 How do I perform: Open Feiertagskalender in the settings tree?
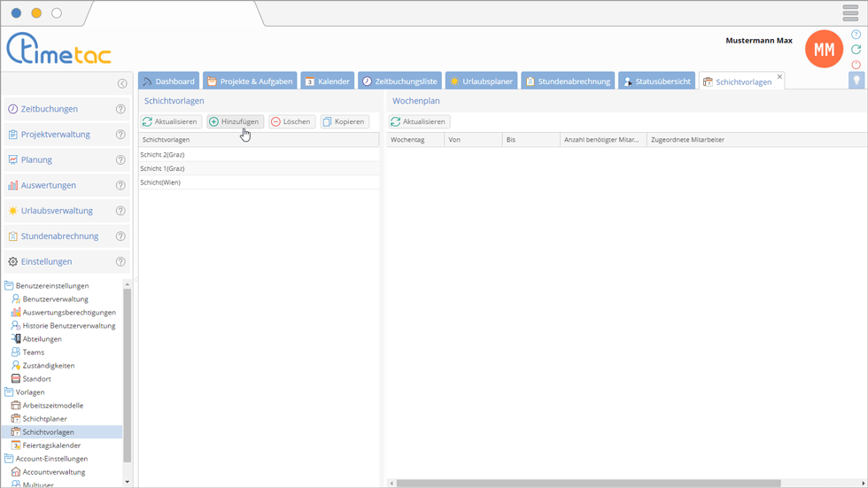pos(51,445)
